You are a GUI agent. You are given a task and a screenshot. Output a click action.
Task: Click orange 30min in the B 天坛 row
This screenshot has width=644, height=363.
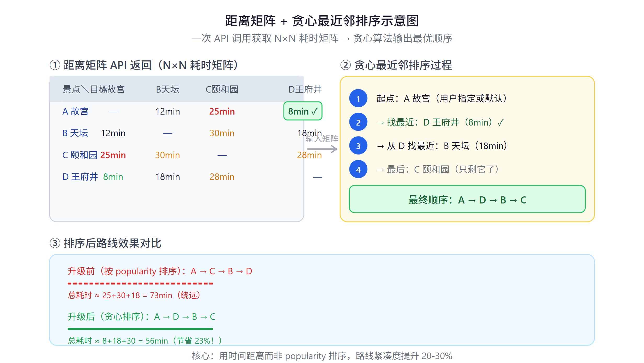coord(222,133)
